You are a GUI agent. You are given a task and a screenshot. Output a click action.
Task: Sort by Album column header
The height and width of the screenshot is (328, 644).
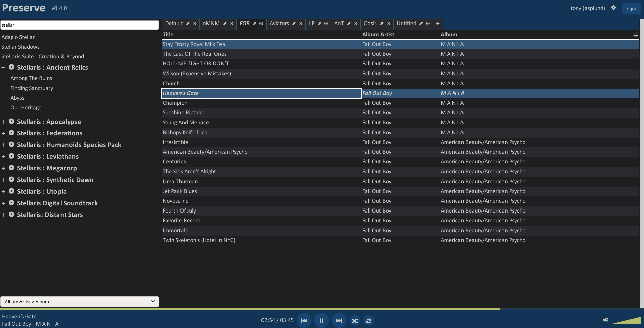[x=449, y=34]
